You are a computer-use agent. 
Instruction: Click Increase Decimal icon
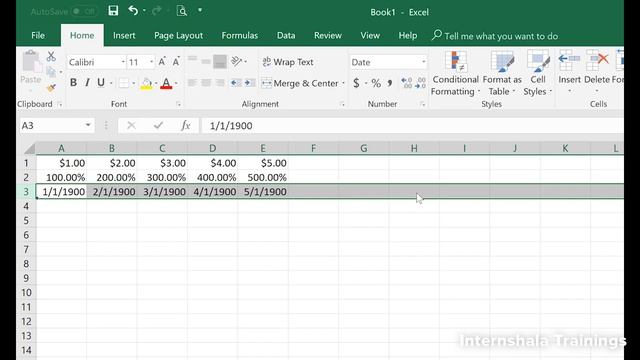tap(407, 83)
